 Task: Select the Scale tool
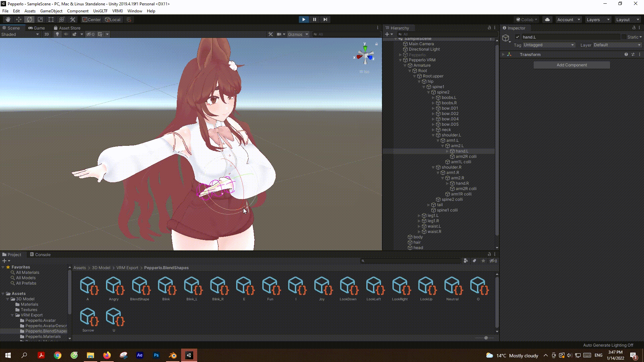pos(40,19)
